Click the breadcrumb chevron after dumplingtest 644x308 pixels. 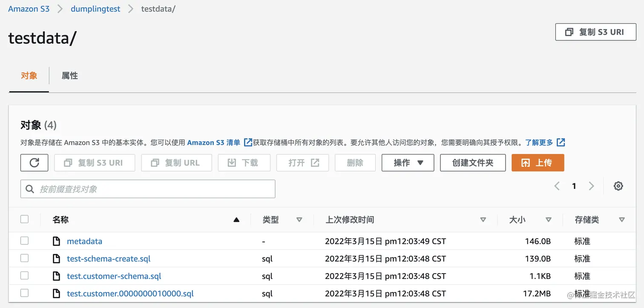click(x=131, y=9)
